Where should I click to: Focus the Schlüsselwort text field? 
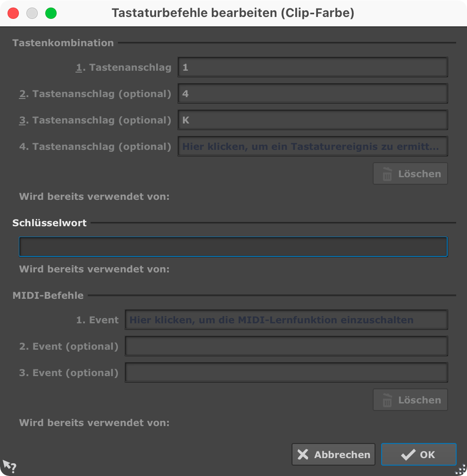[x=233, y=246]
